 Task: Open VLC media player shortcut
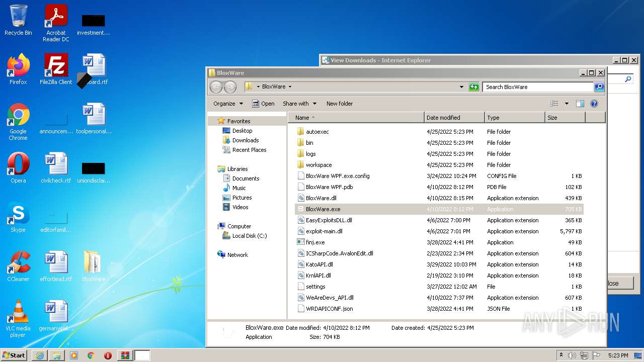[x=18, y=319]
